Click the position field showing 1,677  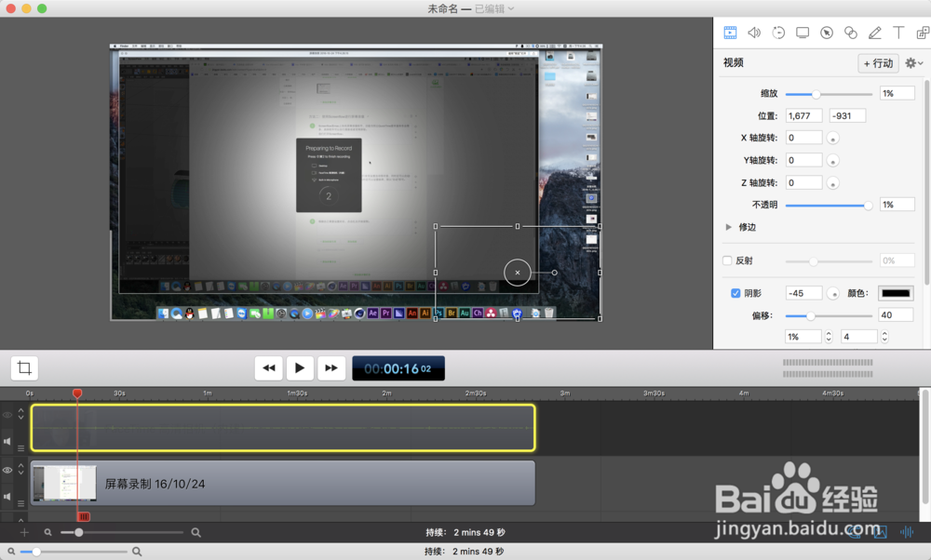(x=804, y=115)
